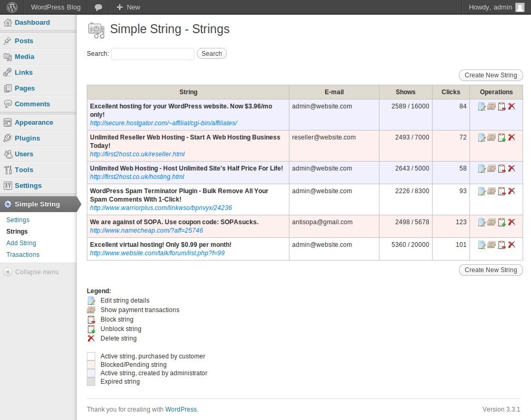Show transactions for Excellent virtual hosting string
The height and width of the screenshot is (420, 531).
coord(492,245)
